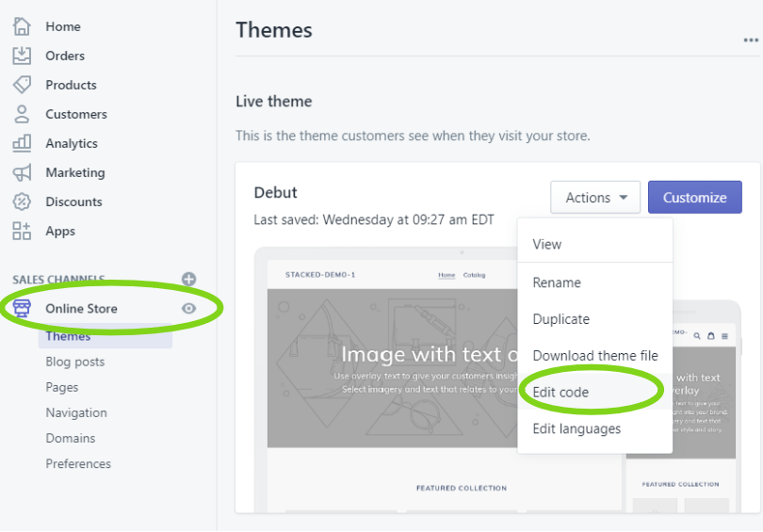Go to Navigation under Online Store

pyautogui.click(x=76, y=412)
